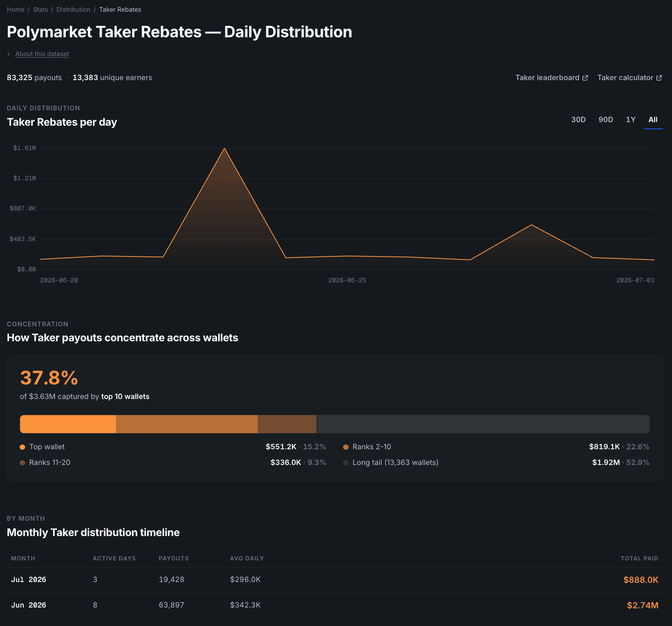Open the About this dataset link

(42, 54)
